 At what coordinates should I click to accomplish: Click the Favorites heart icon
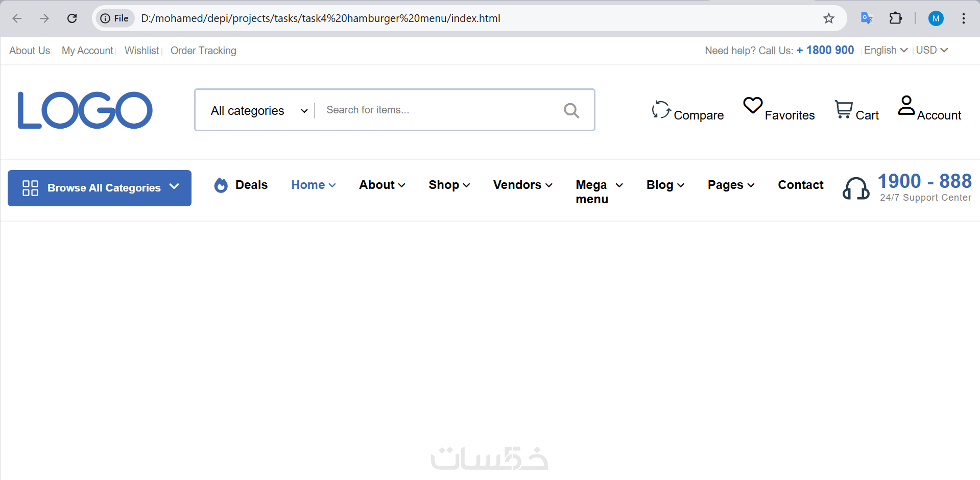point(753,106)
